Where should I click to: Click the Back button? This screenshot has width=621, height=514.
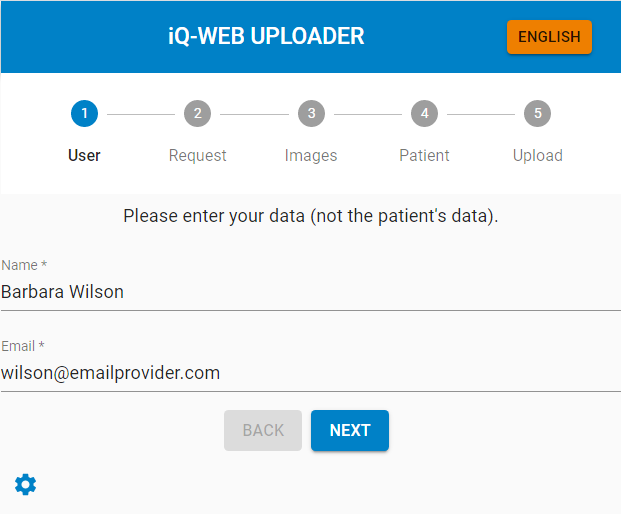[x=263, y=430]
